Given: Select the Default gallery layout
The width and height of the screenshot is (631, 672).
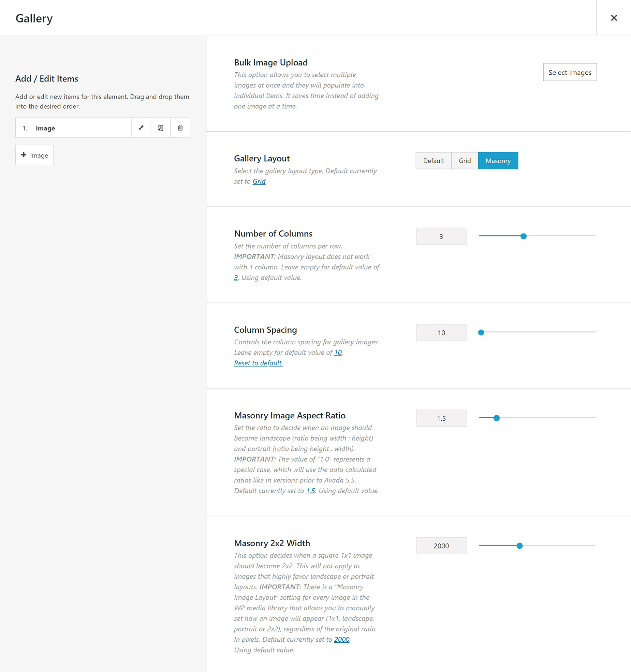Looking at the screenshot, I should [x=434, y=161].
